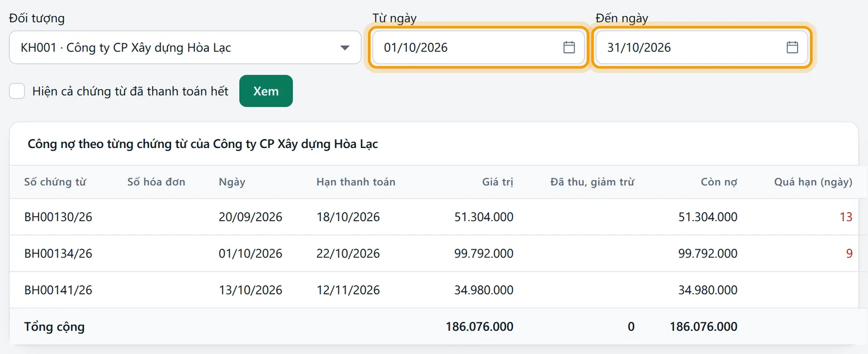The image size is (868, 354).
Task: Click the Số hóa đơn column header
Action: tap(156, 182)
